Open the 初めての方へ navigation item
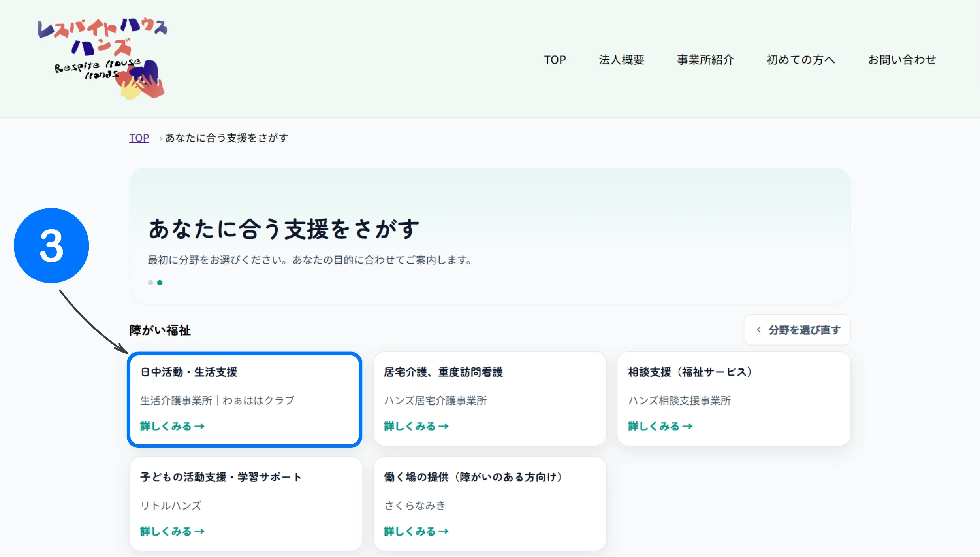Screen dimensions: 980x557 click(x=800, y=60)
